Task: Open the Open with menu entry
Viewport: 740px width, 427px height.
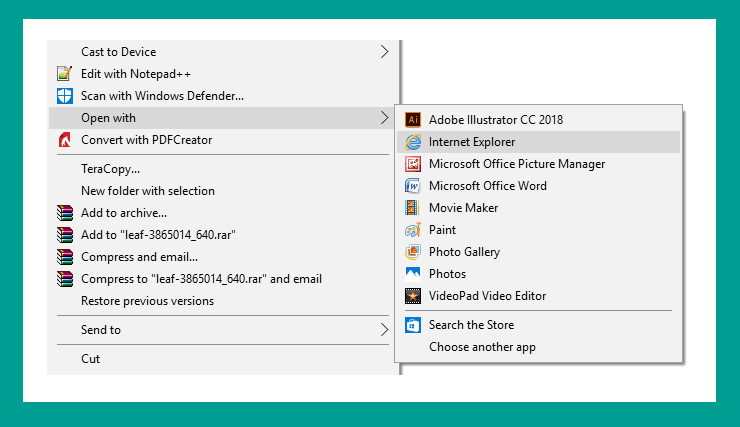Action: 224,117
